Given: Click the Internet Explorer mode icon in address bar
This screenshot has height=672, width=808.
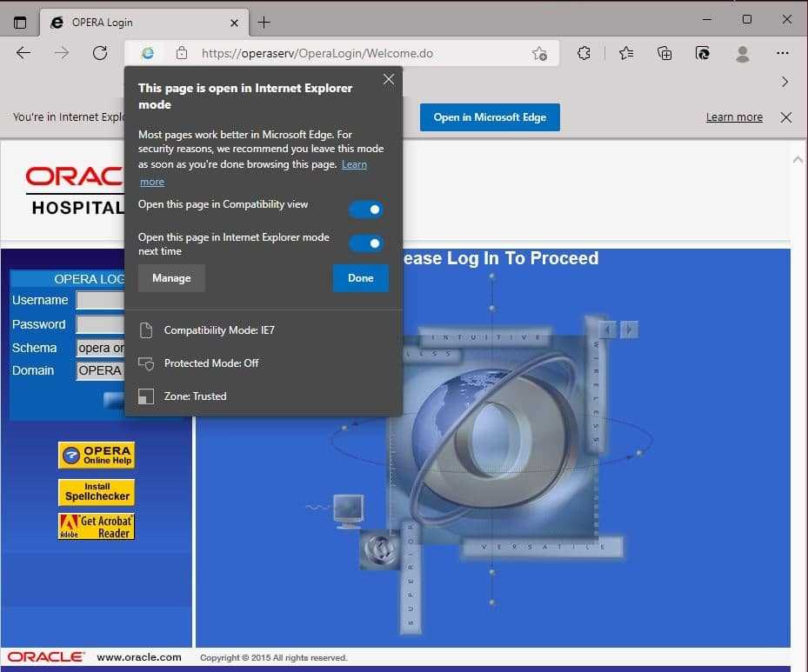Looking at the screenshot, I should coord(148,53).
